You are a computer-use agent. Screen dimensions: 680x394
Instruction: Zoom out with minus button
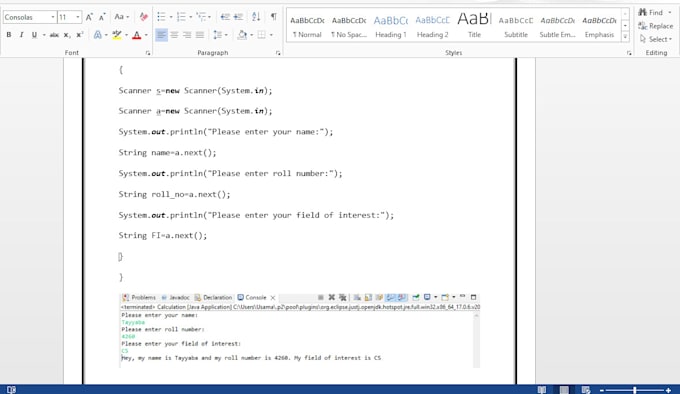[602, 390]
